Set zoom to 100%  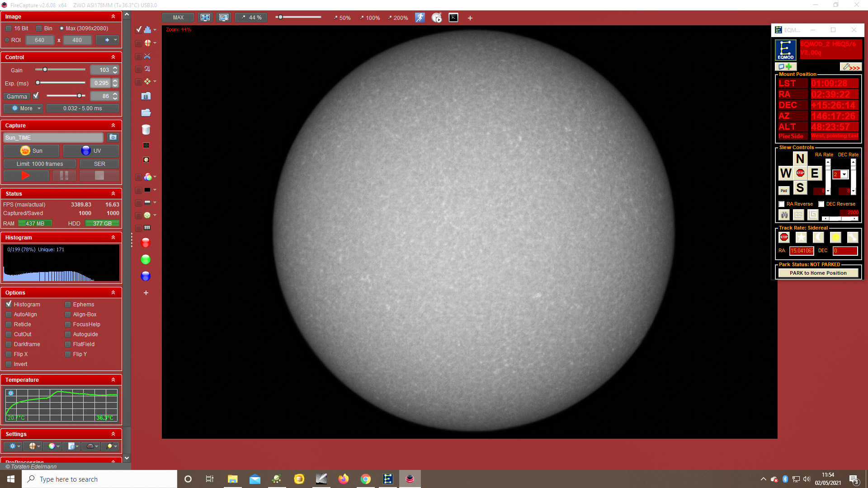click(x=369, y=18)
